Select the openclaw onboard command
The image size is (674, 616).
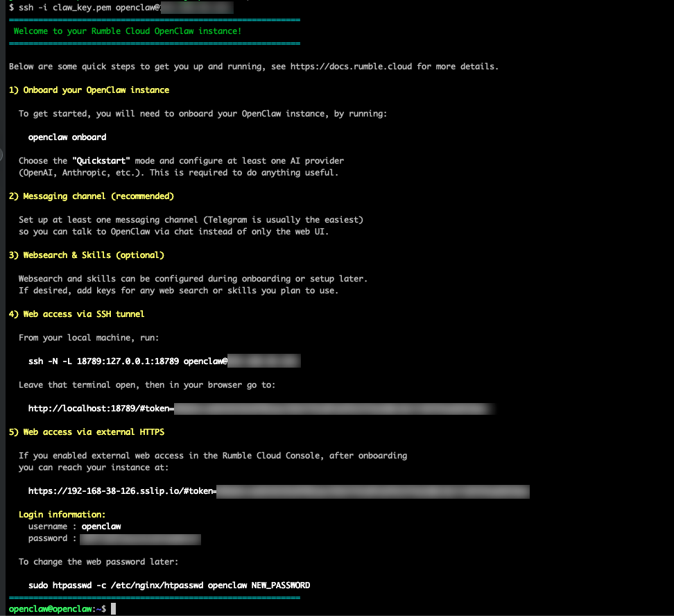tap(67, 137)
